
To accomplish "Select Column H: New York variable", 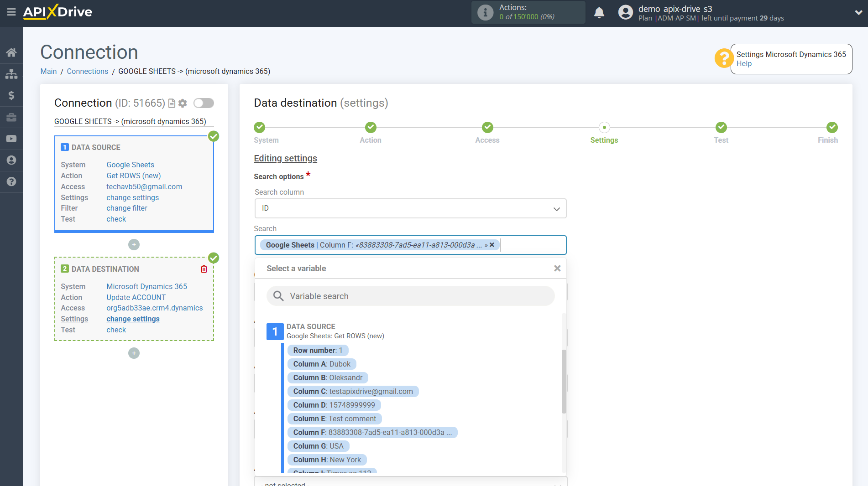I will click(x=327, y=460).
